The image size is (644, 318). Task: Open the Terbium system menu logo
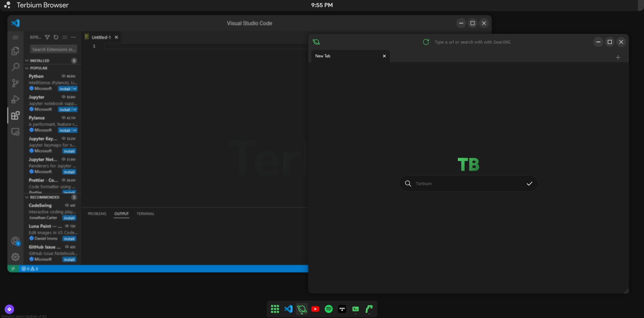tap(7, 5)
